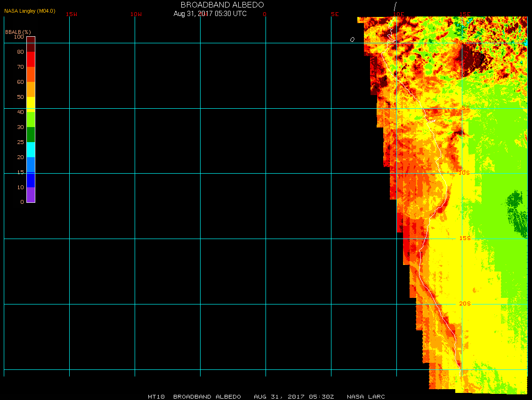The width and height of the screenshot is (532, 400).
Task: Select the bright red 70-80% legend swatch
Action: click(31, 59)
